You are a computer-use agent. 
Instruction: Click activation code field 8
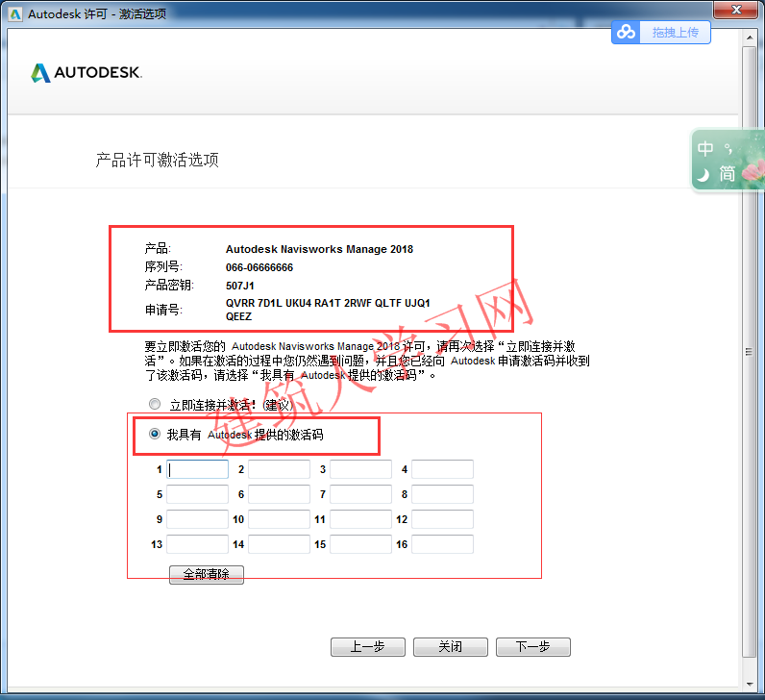click(x=442, y=494)
